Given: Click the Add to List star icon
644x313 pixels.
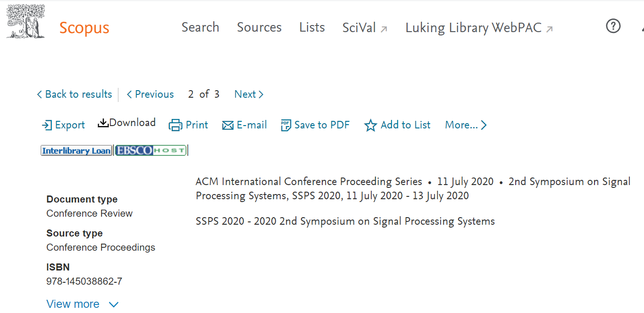Looking at the screenshot, I should pyautogui.click(x=370, y=125).
